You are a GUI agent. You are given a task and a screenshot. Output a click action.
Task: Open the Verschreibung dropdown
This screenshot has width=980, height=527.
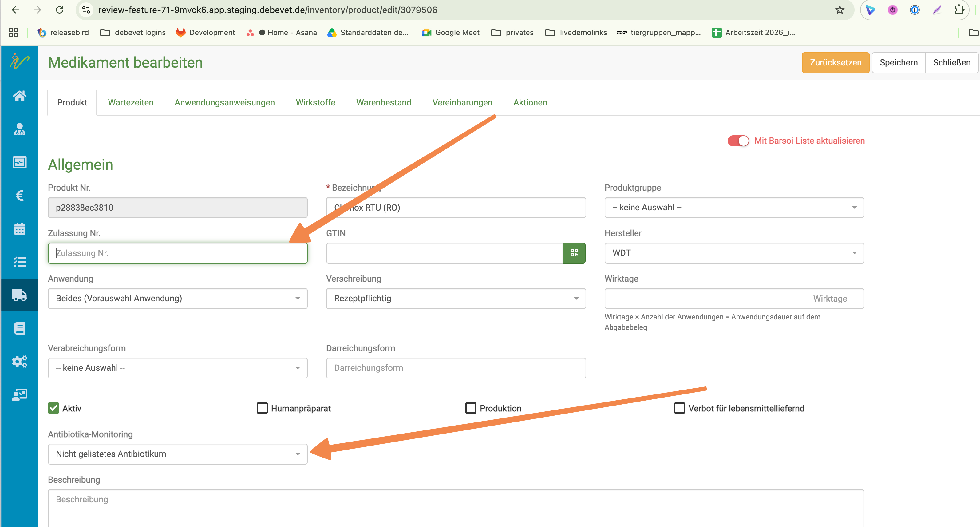[456, 298]
